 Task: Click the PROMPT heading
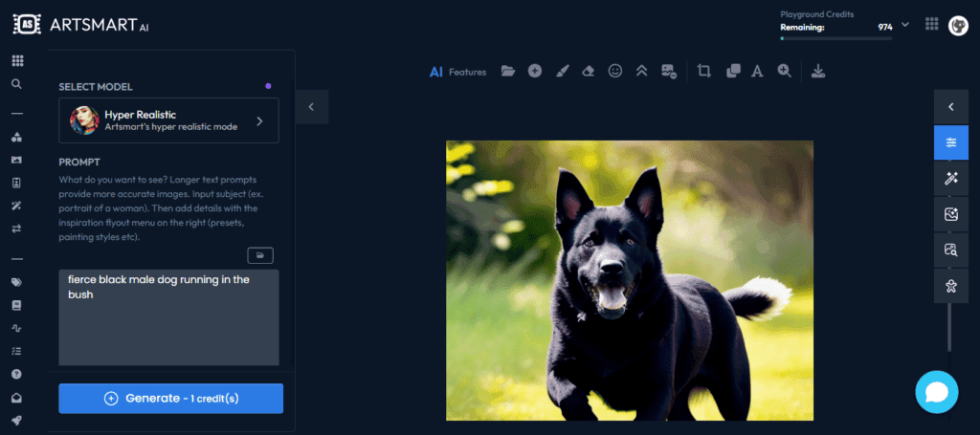(x=79, y=162)
